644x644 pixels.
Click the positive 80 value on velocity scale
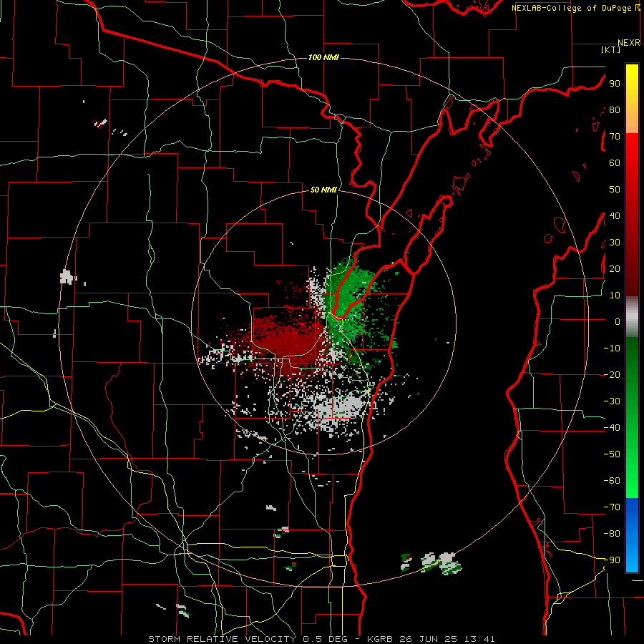[615, 109]
